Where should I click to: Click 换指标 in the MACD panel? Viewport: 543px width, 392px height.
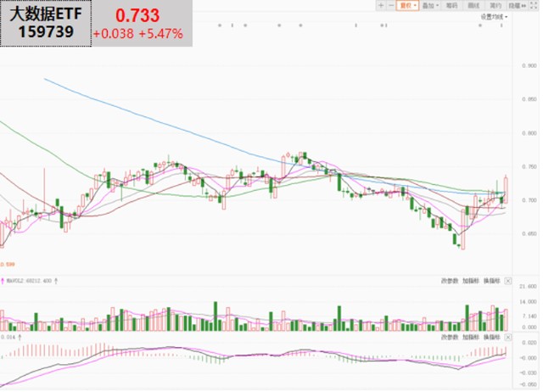pyautogui.click(x=491, y=337)
